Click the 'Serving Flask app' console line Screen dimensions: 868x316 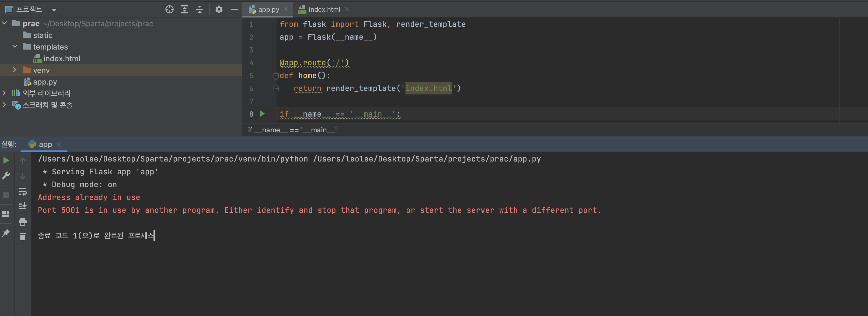point(100,172)
